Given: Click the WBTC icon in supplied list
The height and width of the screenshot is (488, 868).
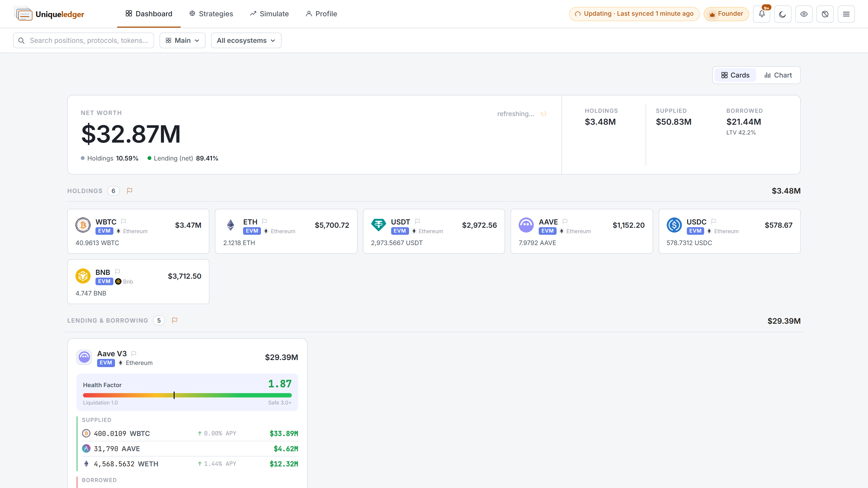Looking at the screenshot, I should tap(86, 434).
